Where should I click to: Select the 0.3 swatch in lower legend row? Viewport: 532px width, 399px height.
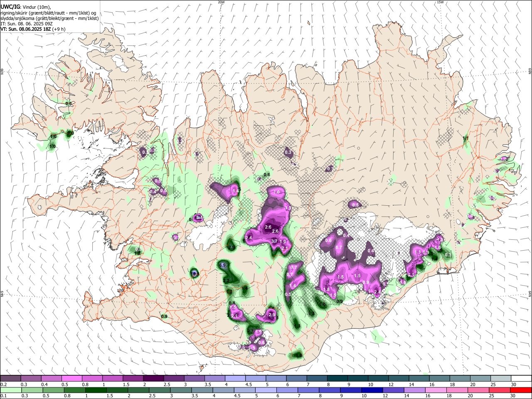click(x=32, y=390)
